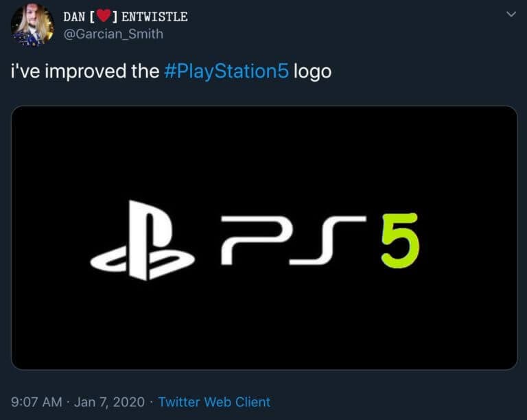Screen dimensions: 527x420
Task: Click the "i've improved the" tweet text
Action: click(x=85, y=71)
